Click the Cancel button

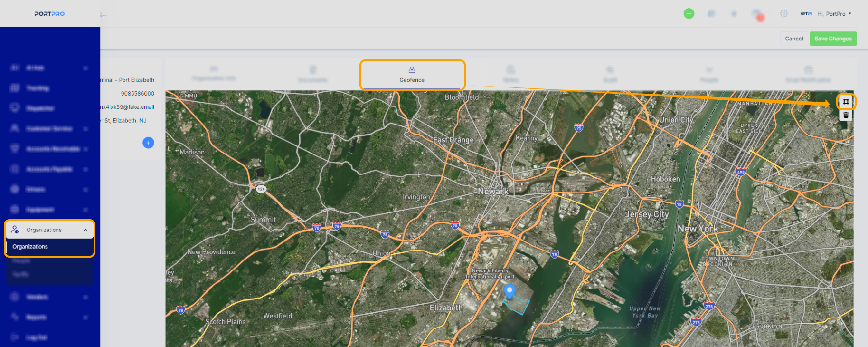pyautogui.click(x=794, y=39)
